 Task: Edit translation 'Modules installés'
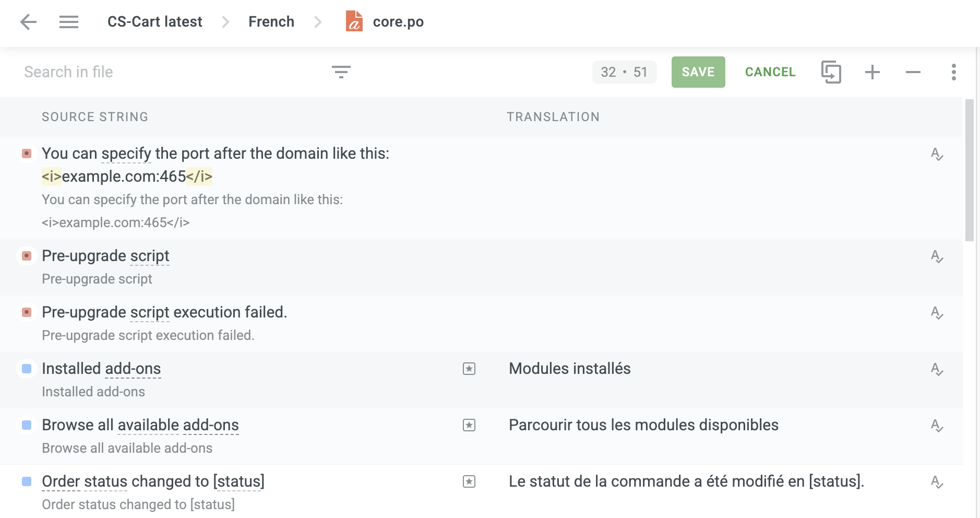click(x=570, y=369)
